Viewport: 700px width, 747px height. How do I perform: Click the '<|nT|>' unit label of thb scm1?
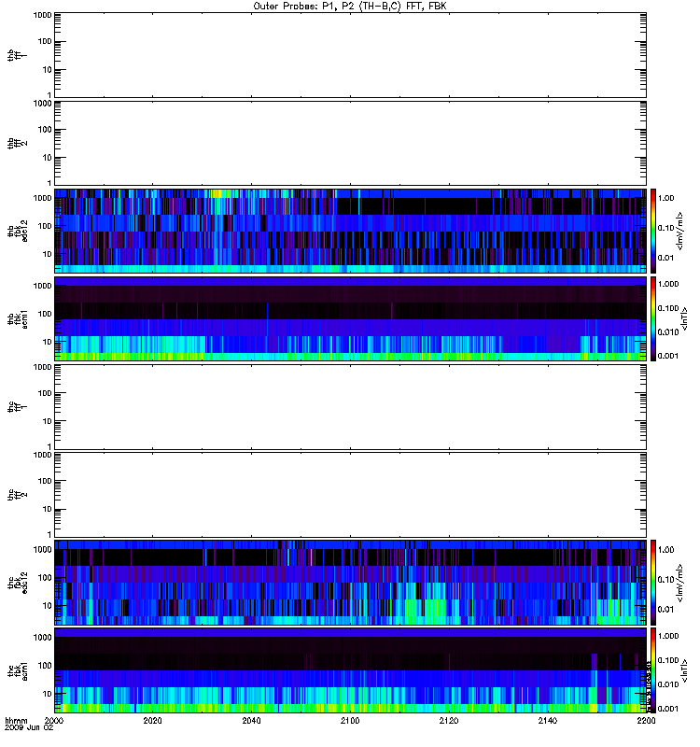click(684, 319)
